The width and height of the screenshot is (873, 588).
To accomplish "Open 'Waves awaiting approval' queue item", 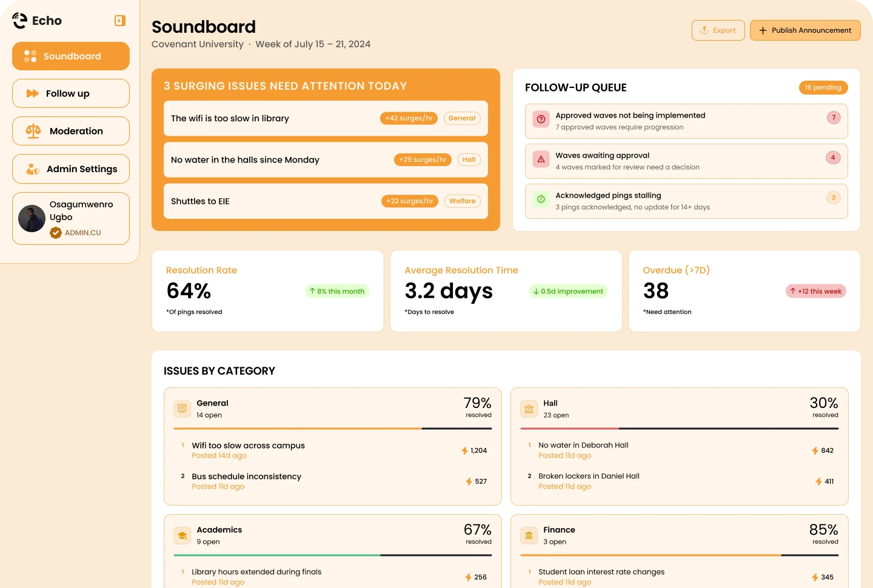I will click(x=686, y=161).
